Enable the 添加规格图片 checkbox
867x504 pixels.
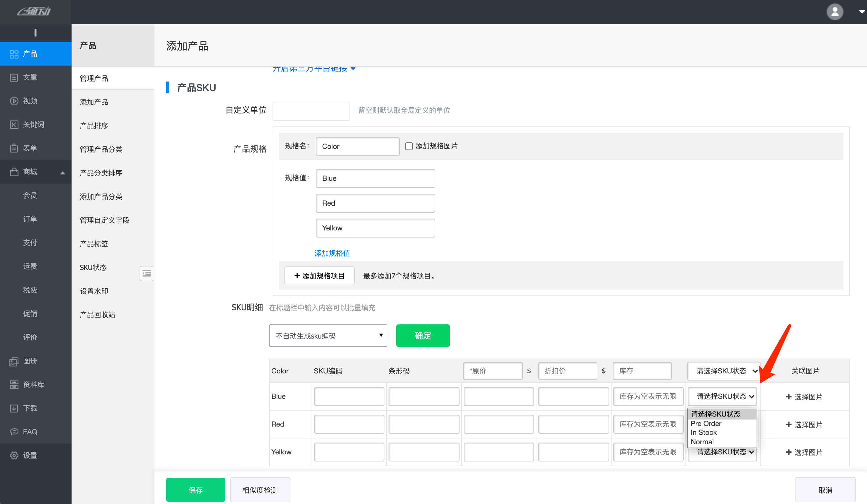[x=409, y=146]
